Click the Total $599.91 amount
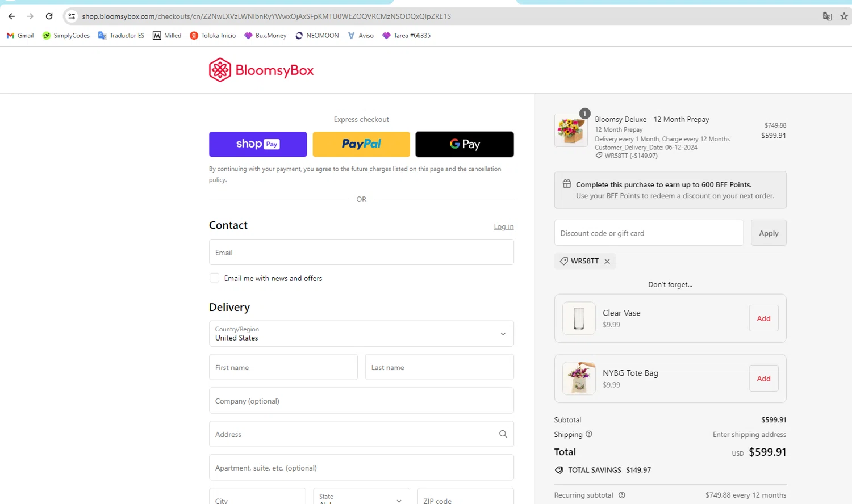Screen dimensions: 852x504 coord(767,452)
